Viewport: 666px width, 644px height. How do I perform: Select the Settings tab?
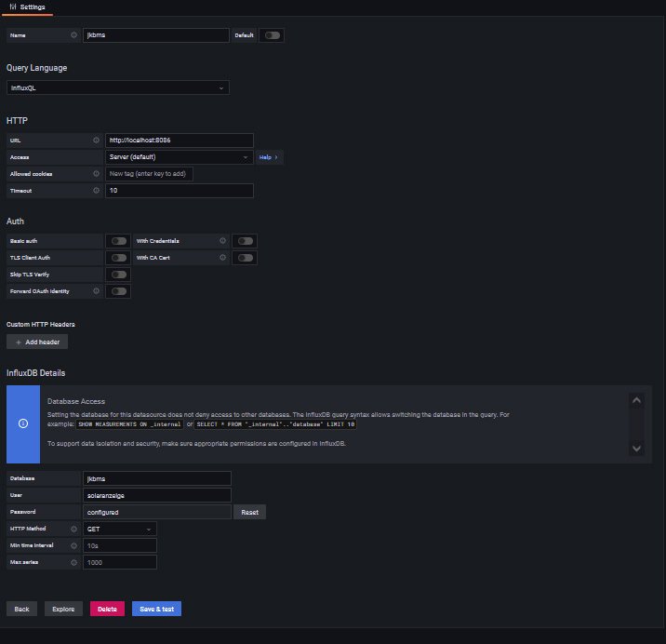(x=27, y=7)
